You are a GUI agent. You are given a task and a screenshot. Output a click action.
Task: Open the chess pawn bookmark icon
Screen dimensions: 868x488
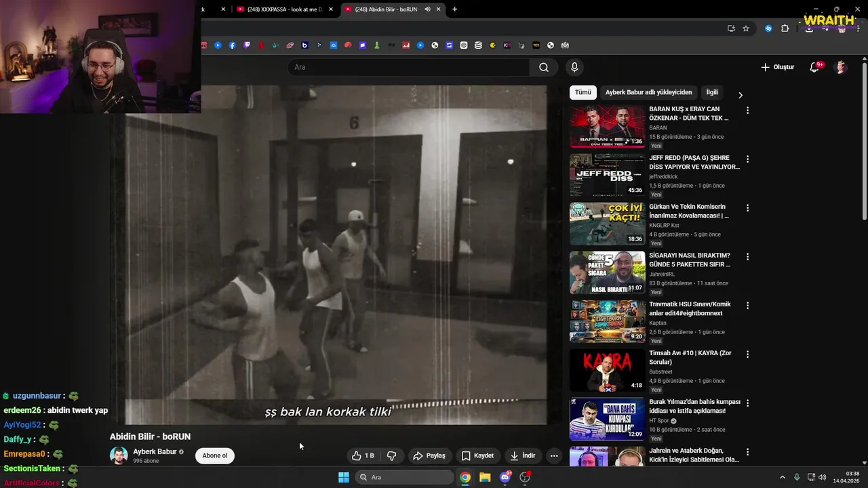377,45
